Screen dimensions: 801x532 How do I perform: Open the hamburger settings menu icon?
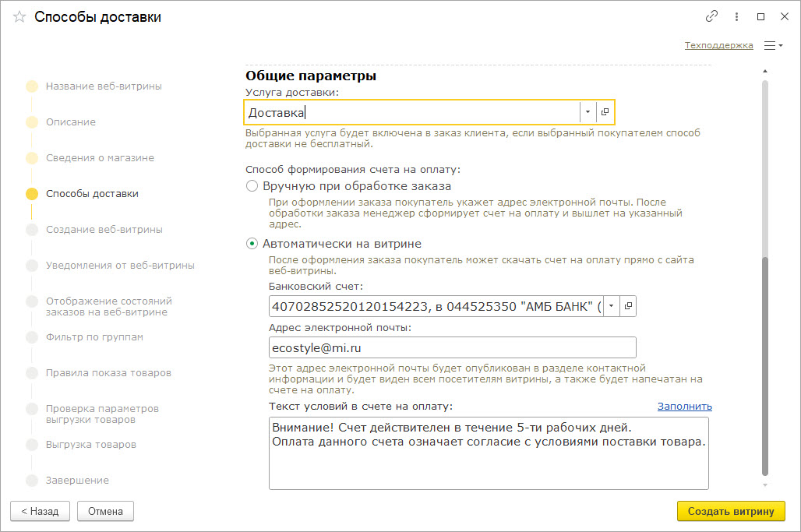(773, 46)
